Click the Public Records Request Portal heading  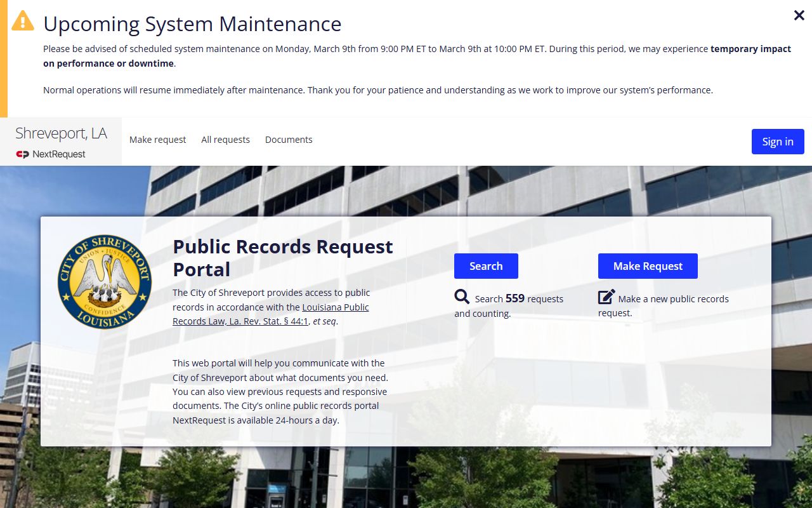coord(283,258)
